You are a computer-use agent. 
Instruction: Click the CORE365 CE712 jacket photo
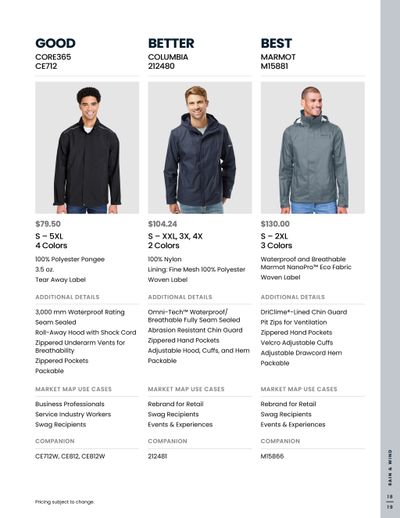(x=87, y=148)
